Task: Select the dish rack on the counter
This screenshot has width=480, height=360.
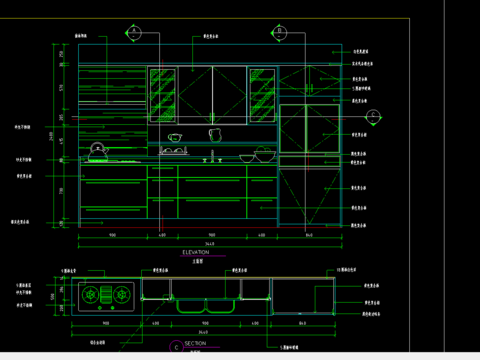Action: click(x=173, y=151)
